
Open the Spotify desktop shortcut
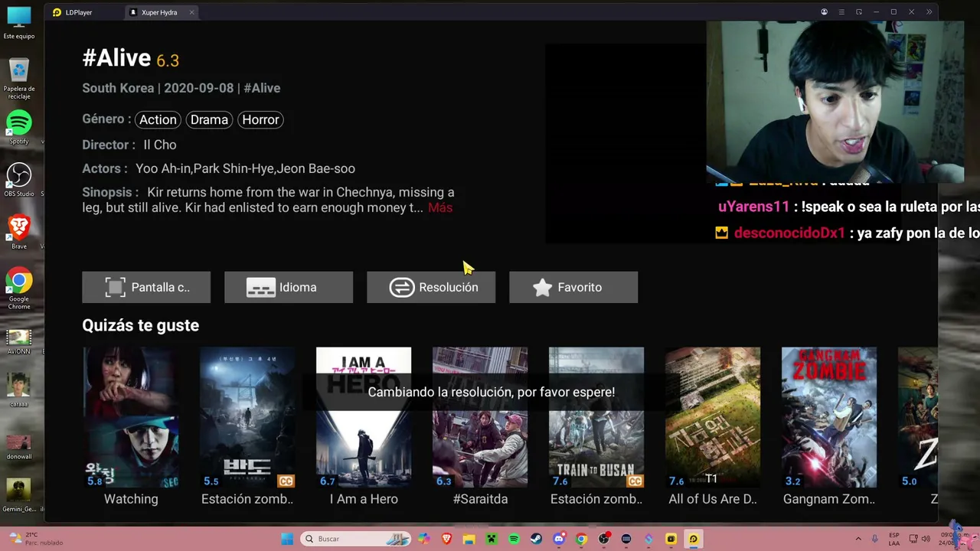[x=19, y=128]
